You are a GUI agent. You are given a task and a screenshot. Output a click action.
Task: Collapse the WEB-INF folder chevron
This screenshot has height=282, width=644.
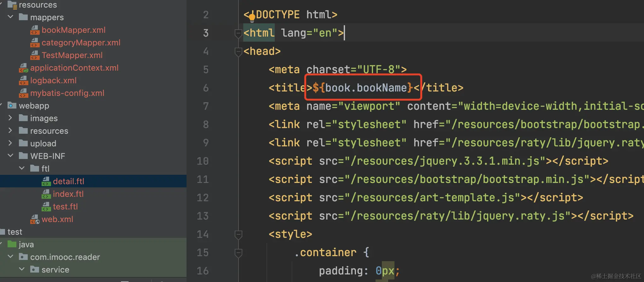click(10, 156)
